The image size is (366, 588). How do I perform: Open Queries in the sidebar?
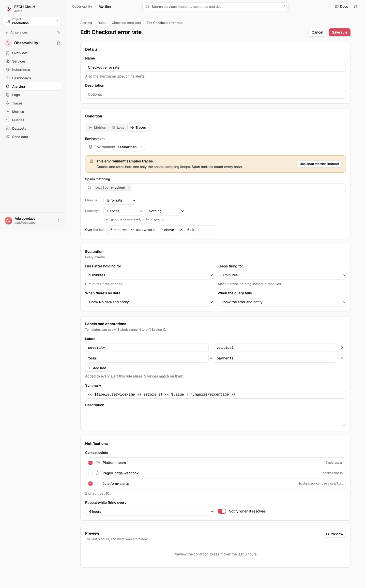point(32,120)
